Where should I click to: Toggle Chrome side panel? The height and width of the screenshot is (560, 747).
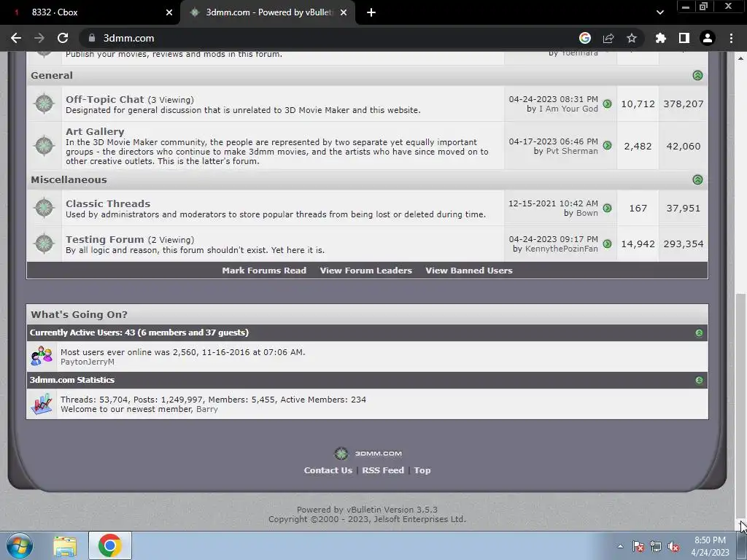[x=684, y=38]
